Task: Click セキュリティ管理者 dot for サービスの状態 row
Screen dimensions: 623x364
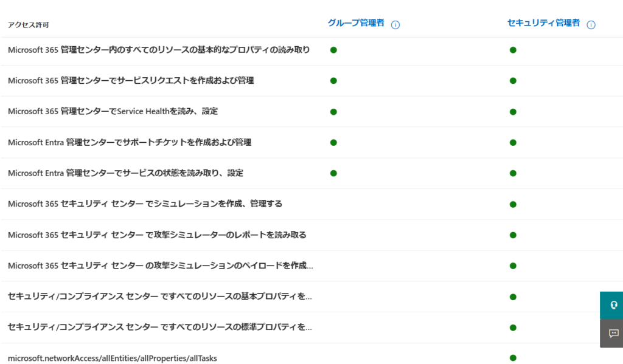Action: pyautogui.click(x=513, y=173)
